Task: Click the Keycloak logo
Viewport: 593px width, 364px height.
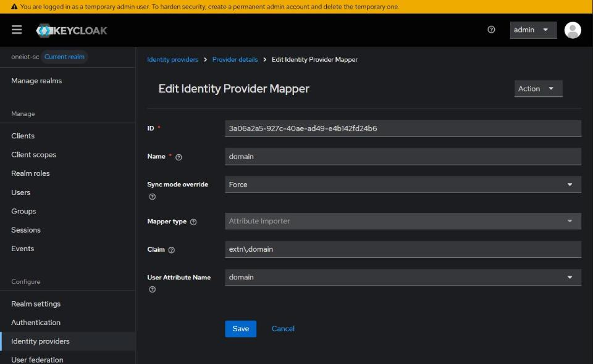Action: [72, 31]
